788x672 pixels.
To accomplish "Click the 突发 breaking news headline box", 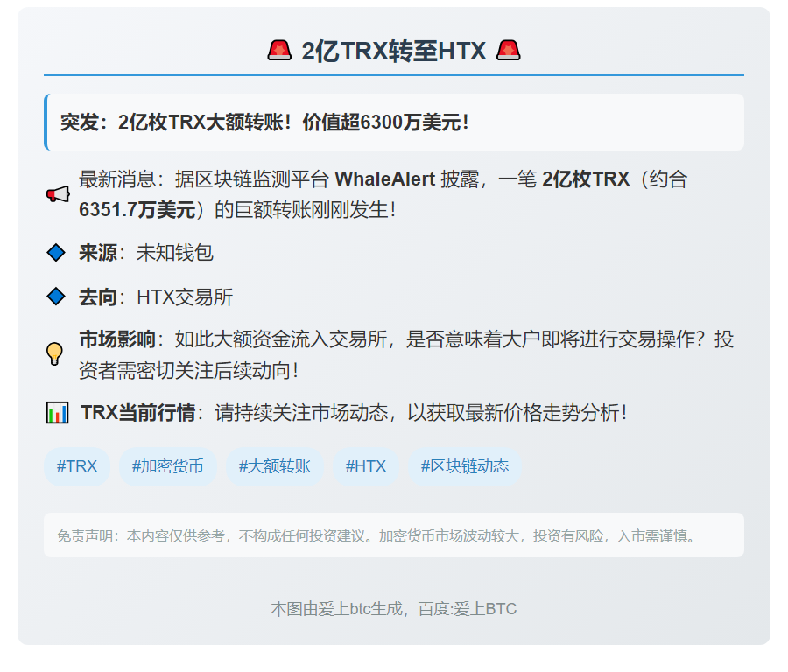I will point(394,122).
